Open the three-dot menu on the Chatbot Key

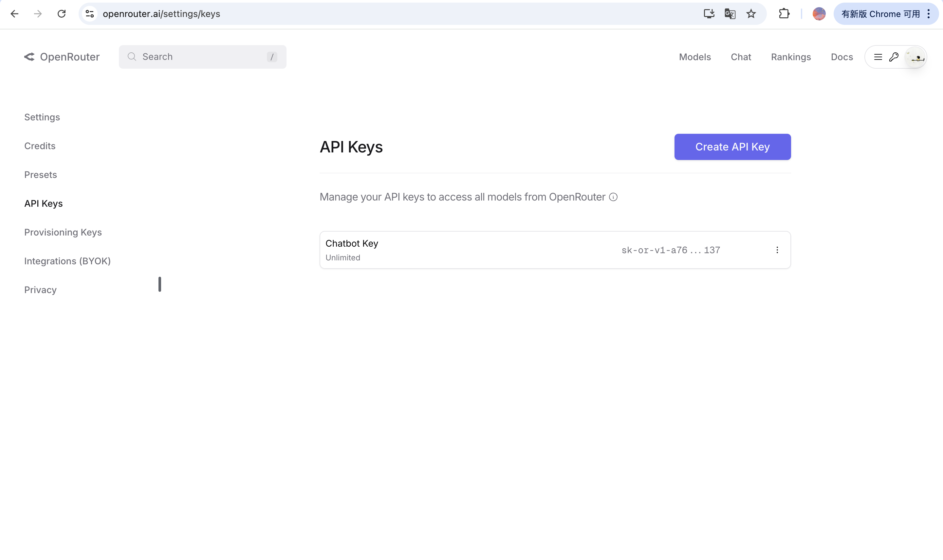point(777,250)
